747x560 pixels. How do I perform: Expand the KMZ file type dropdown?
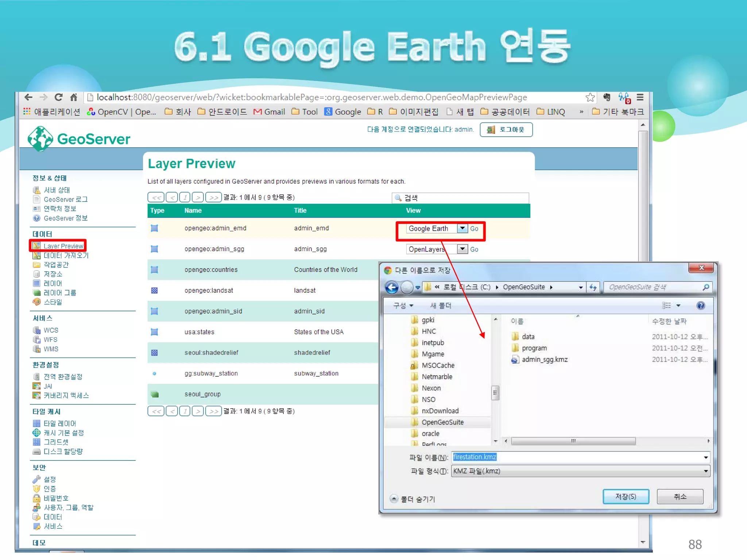pyautogui.click(x=706, y=471)
